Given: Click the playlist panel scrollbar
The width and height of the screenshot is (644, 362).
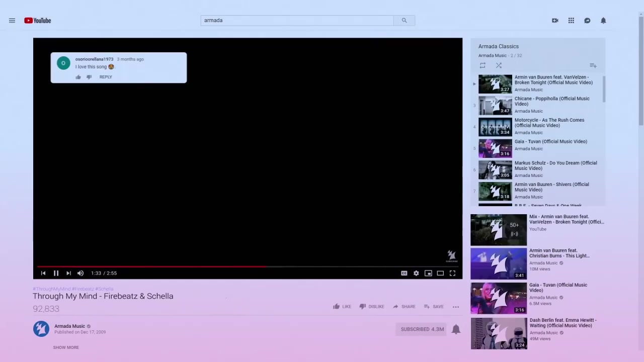Looking at the screenshot, I should (603, 89).
